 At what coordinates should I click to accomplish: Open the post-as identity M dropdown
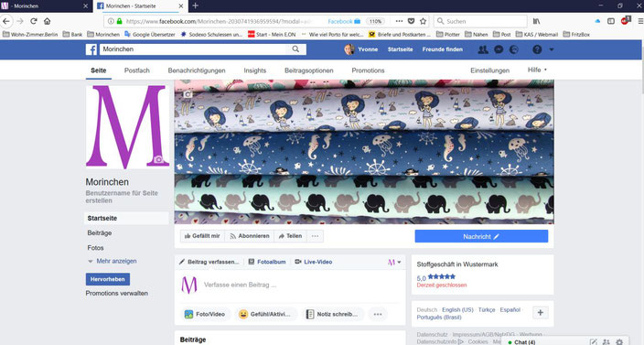[x=394, y=262]
